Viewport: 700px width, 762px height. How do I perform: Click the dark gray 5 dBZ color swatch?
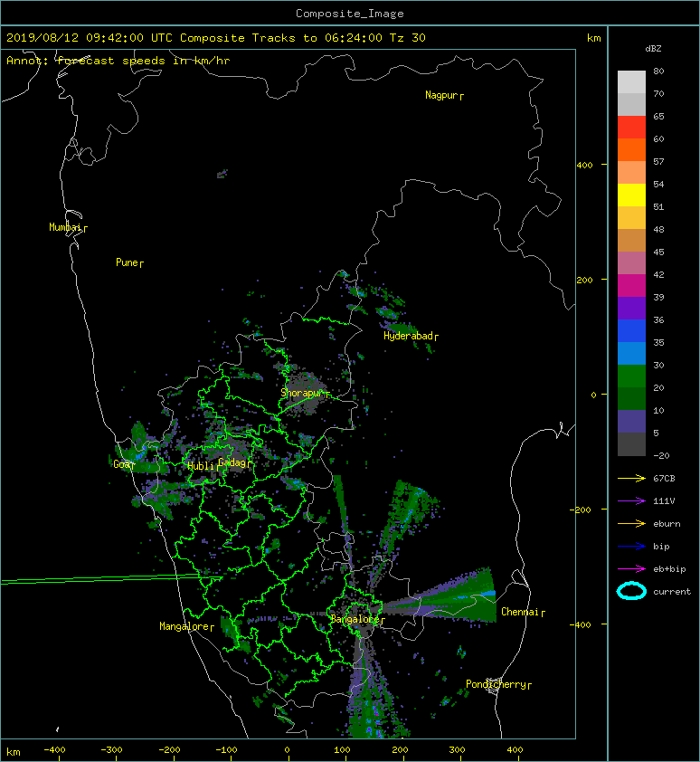[631, 444]
